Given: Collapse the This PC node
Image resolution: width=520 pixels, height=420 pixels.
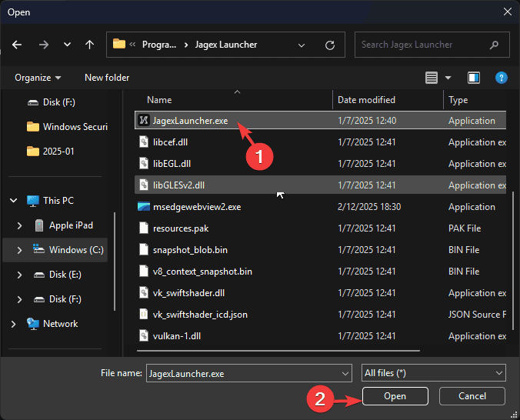Looking at the screenshot, I should click(13, 200).
